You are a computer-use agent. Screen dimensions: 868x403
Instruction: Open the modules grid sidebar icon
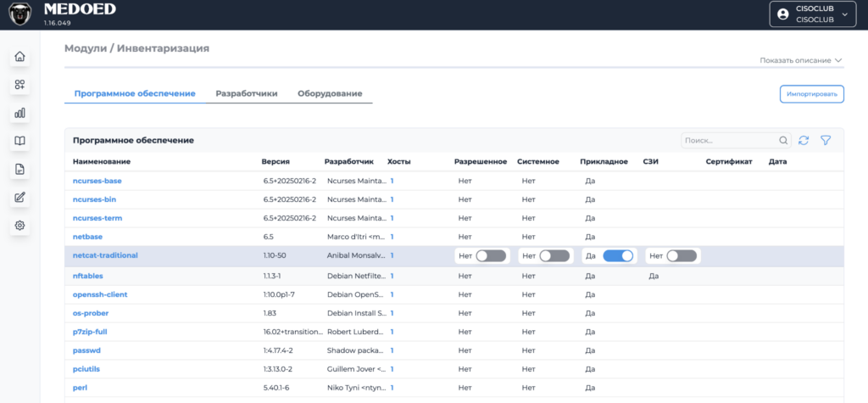[20, 85]
